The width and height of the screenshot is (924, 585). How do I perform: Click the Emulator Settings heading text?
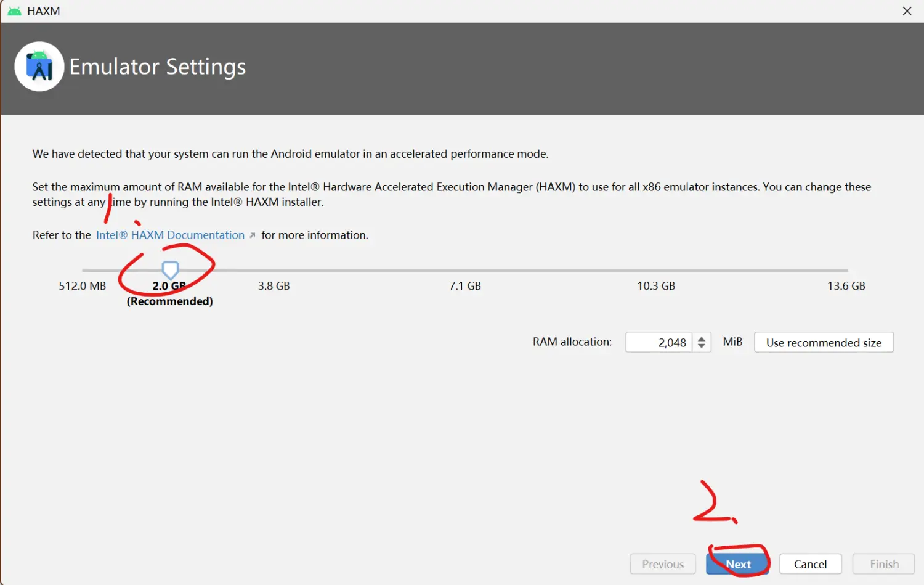(x=157, y=67)
